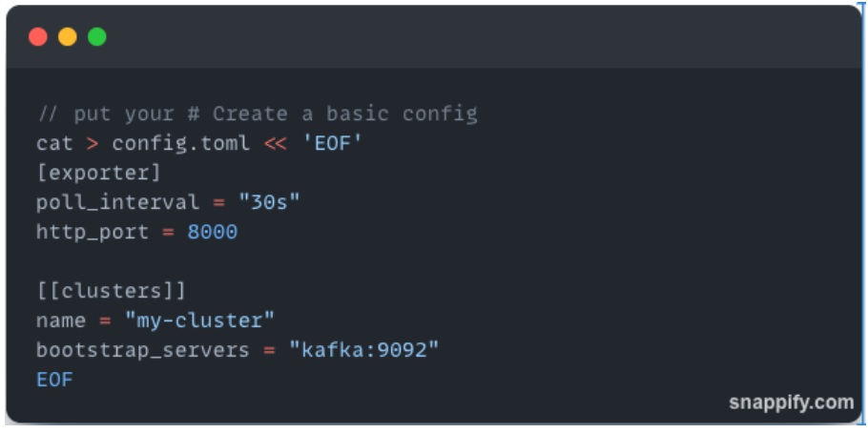
Task: Click the name key in clusters
Action: (x=61, y=320)
